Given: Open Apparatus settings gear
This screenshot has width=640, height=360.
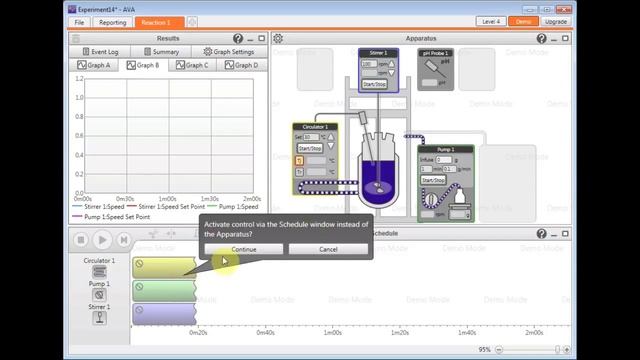Looking at the screenshot, I should pyautogui.click(x=278, y=38).
